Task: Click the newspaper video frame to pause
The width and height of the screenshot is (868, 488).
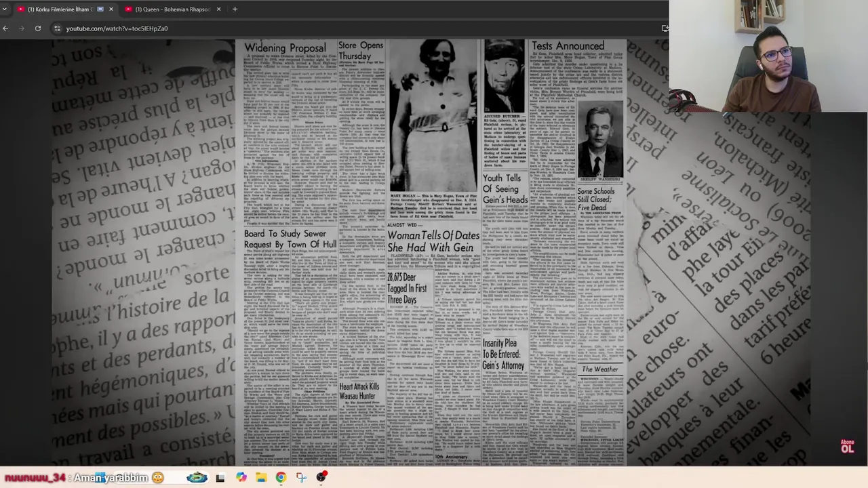Action: [431, 252]
